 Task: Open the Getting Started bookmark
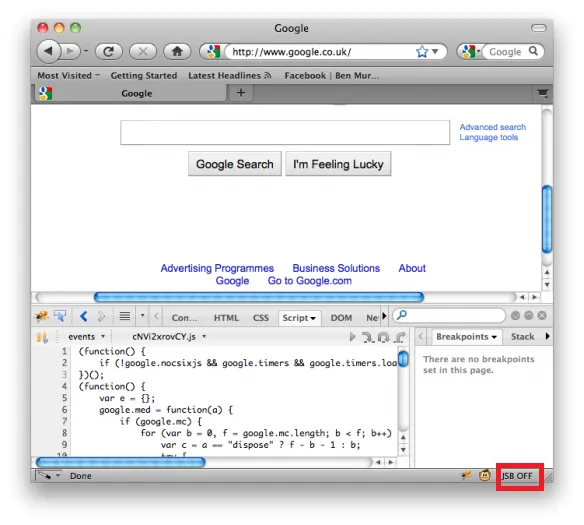coord(144,76)
